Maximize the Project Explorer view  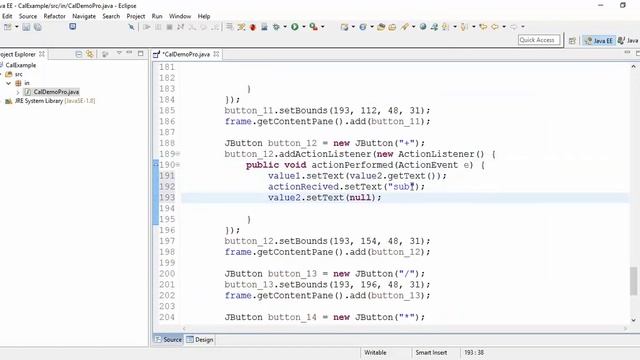click(x=140, y=53)
